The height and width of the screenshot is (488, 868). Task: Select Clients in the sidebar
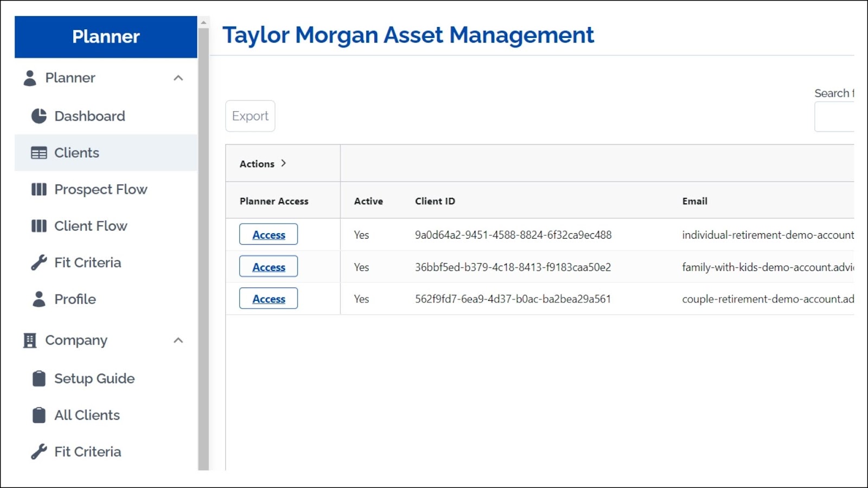[106, 153]
